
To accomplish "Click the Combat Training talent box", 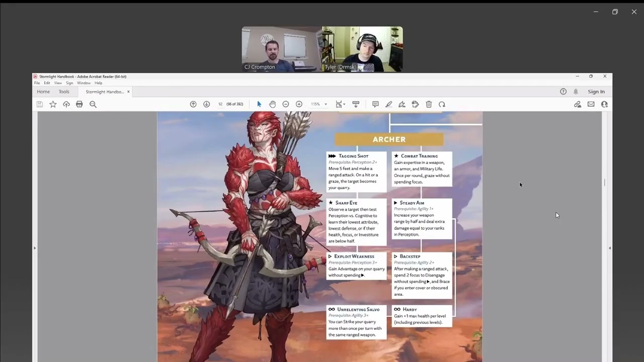I will pos(422,169).
